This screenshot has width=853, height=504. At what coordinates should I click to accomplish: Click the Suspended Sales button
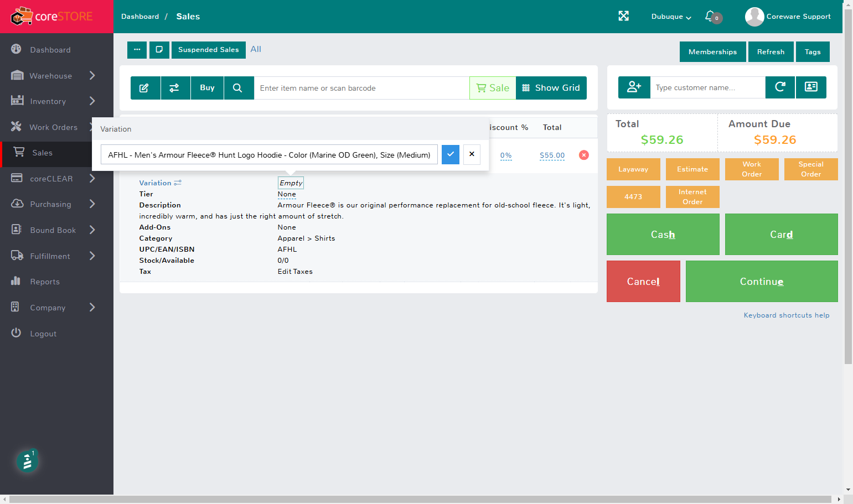pos(209,50)
